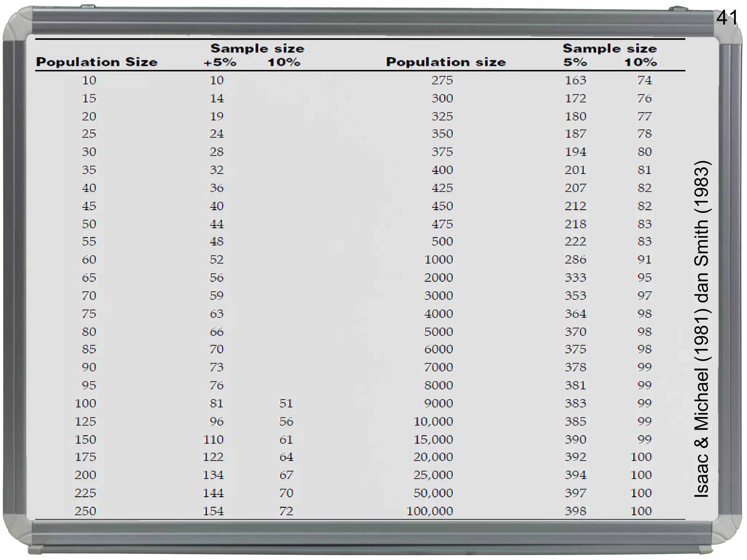Click the rightmost '10%' column heading

click(640, 62)
